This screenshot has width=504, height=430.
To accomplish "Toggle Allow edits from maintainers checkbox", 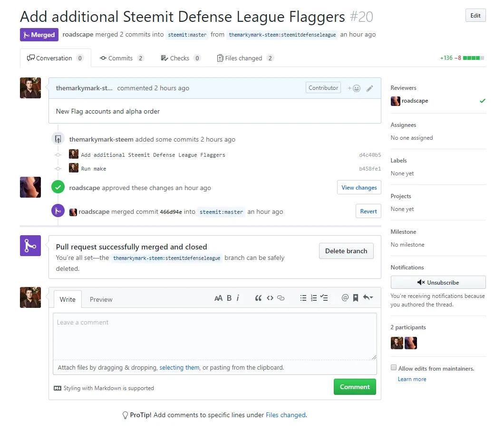I will (393, 368).
